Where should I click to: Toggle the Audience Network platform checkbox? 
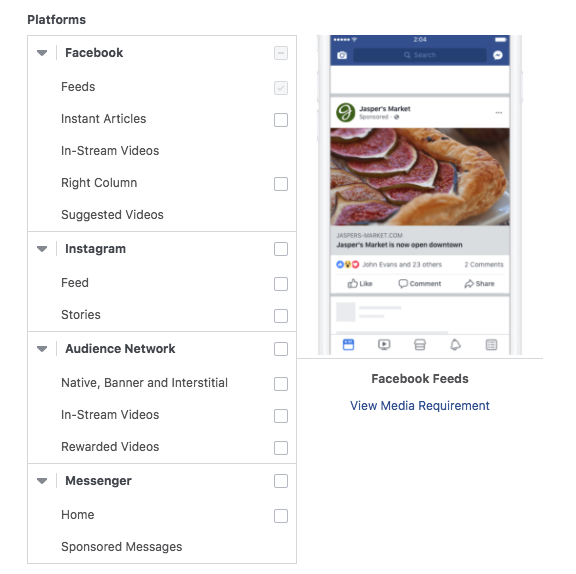[x=281, y=349]
